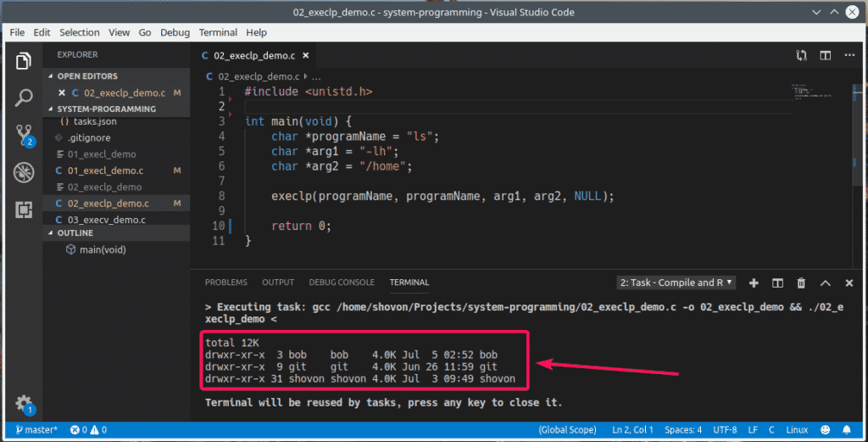Open the Extensions view icon
This screenshot has height=442, width=868.
coord(23,209)
